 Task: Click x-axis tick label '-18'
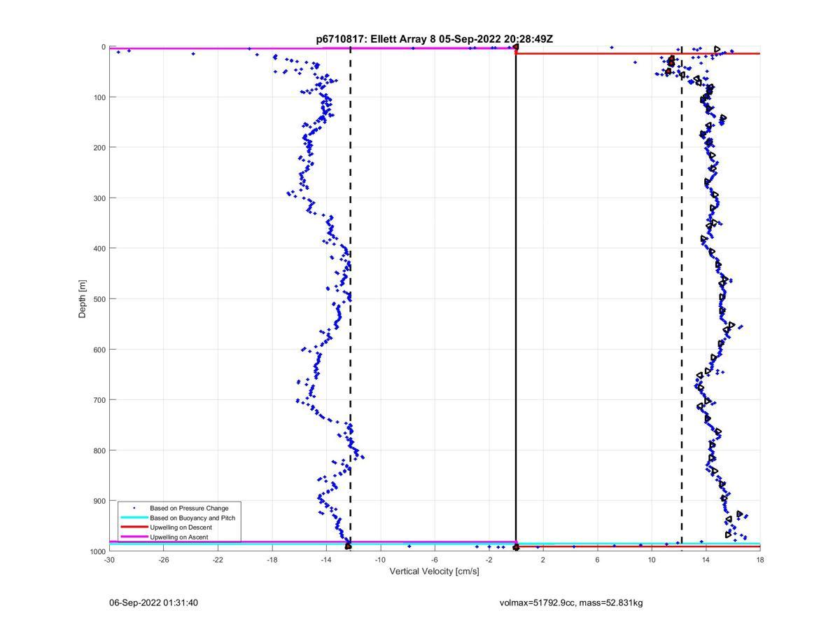pos(272,560)
